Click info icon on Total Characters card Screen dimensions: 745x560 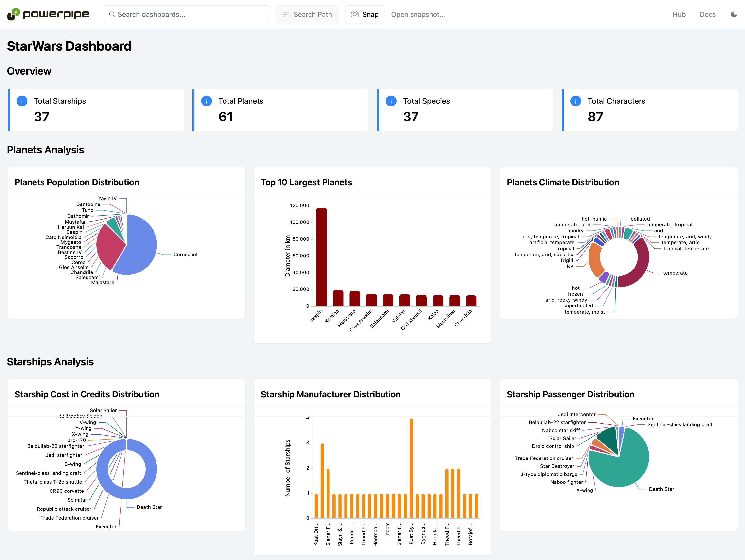pos(576,101)
